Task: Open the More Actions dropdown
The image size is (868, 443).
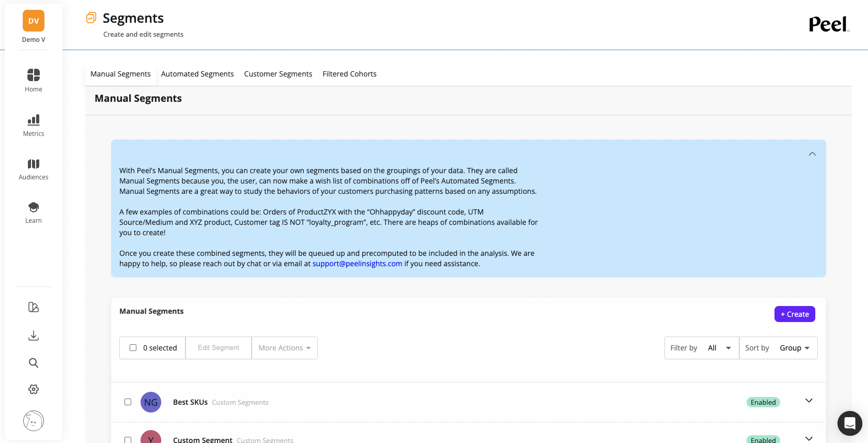Action: click(x=285, y=348)
